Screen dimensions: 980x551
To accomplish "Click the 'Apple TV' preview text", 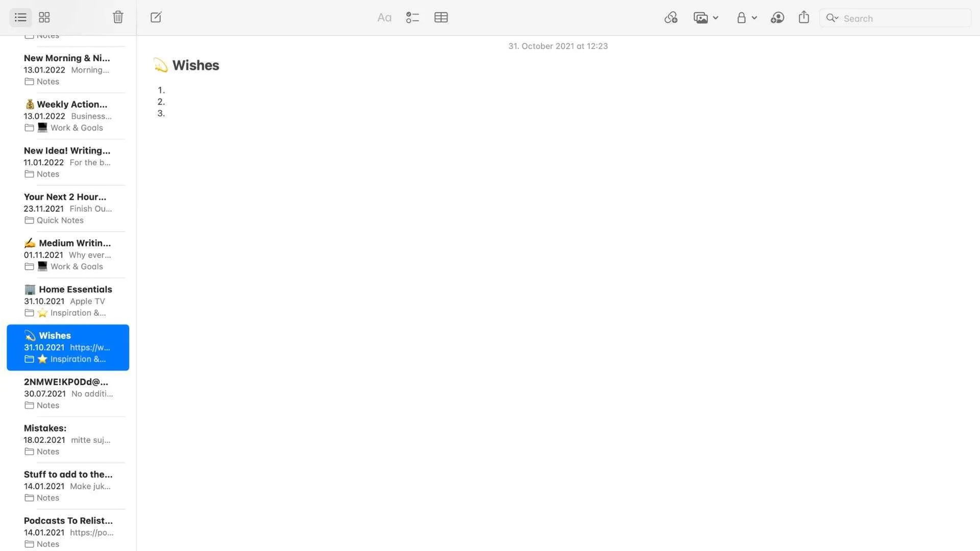I will (87, 302).
